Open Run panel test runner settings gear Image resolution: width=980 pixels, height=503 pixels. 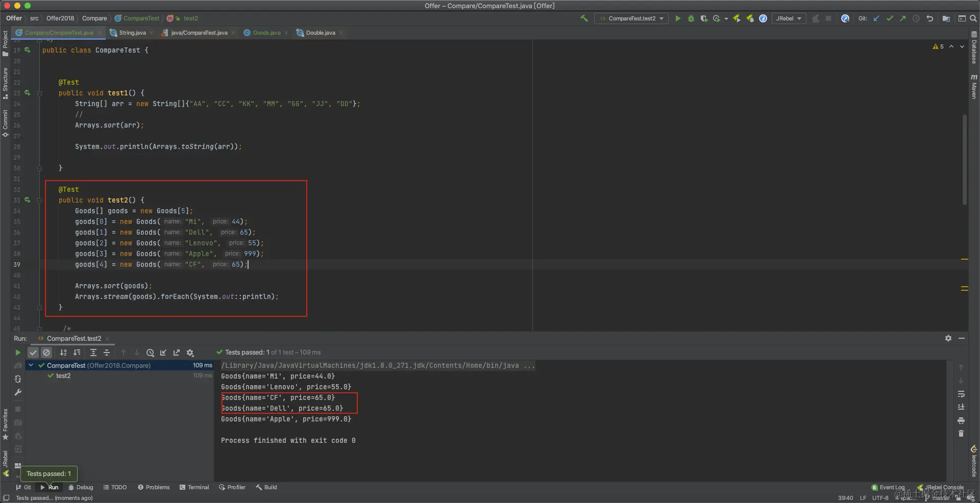[x=190, y=353]
